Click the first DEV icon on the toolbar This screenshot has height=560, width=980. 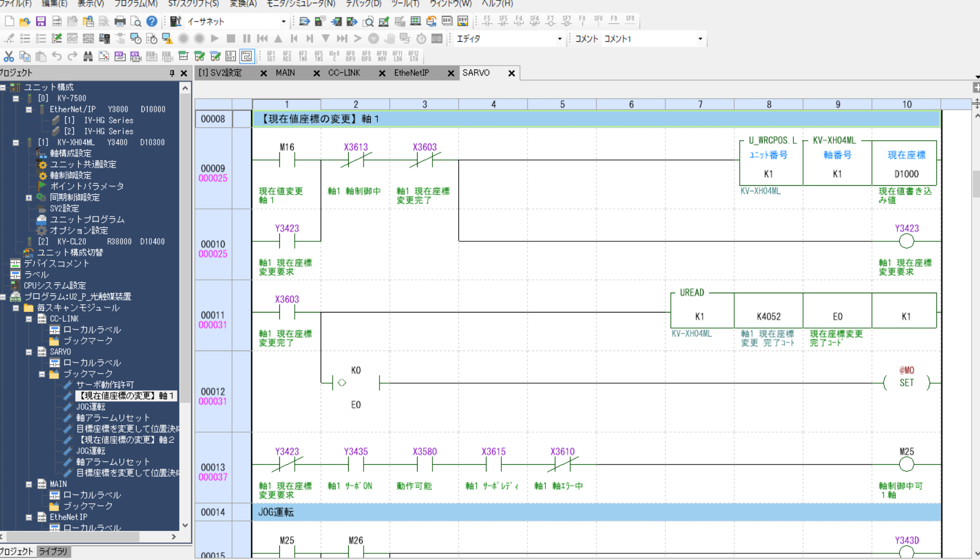click(x=447, y=21)
